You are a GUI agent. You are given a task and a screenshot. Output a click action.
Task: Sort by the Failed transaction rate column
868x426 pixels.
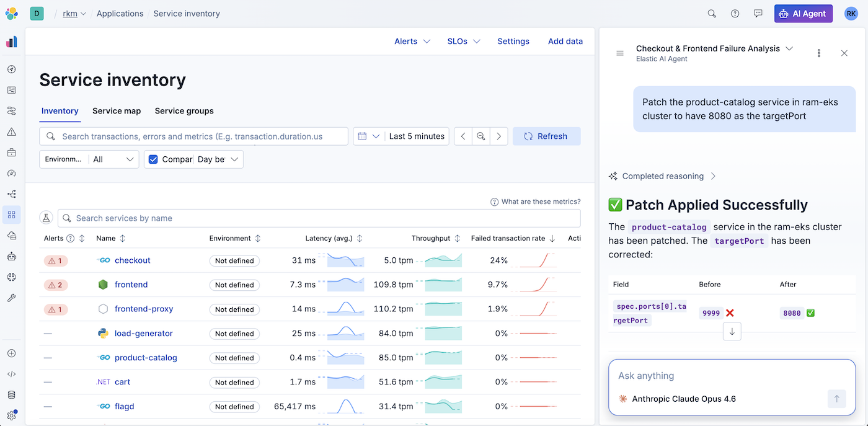(513, 238)
